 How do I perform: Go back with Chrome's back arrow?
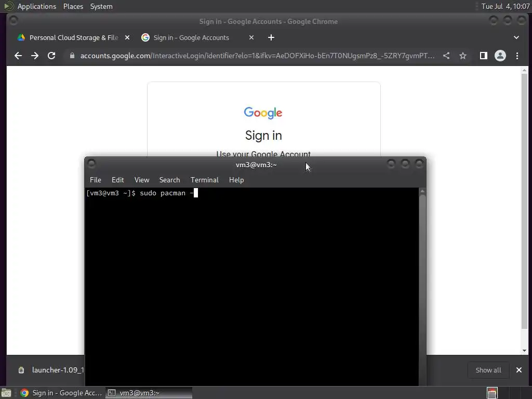[x=18, y=56]
